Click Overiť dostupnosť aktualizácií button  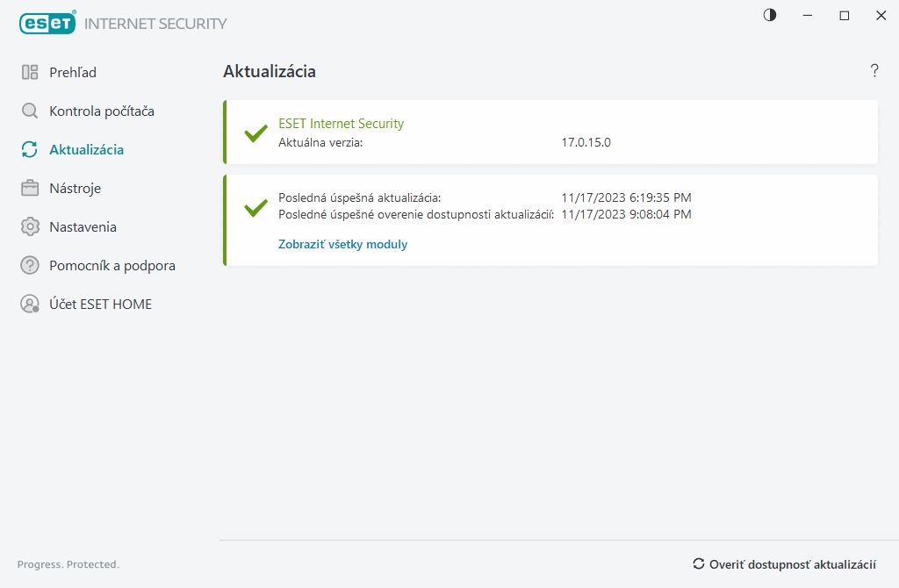pyautogui.click(x=784, y=564)
